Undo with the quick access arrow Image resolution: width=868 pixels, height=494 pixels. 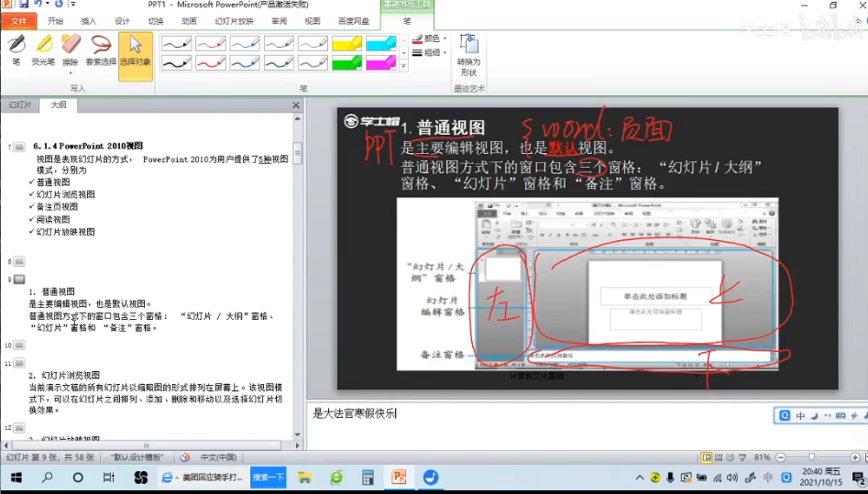point(38,4)
